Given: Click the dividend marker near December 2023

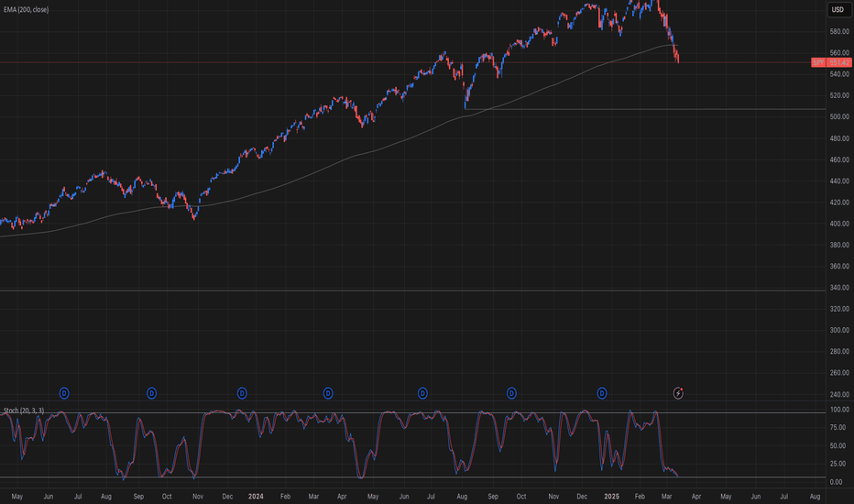Looking at the screenshot, I should (x=242, y=393).
